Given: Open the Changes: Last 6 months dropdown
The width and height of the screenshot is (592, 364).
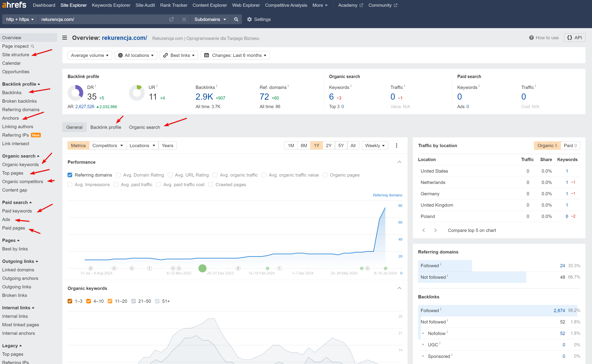Looking at the screenshot, I should 235,55.
